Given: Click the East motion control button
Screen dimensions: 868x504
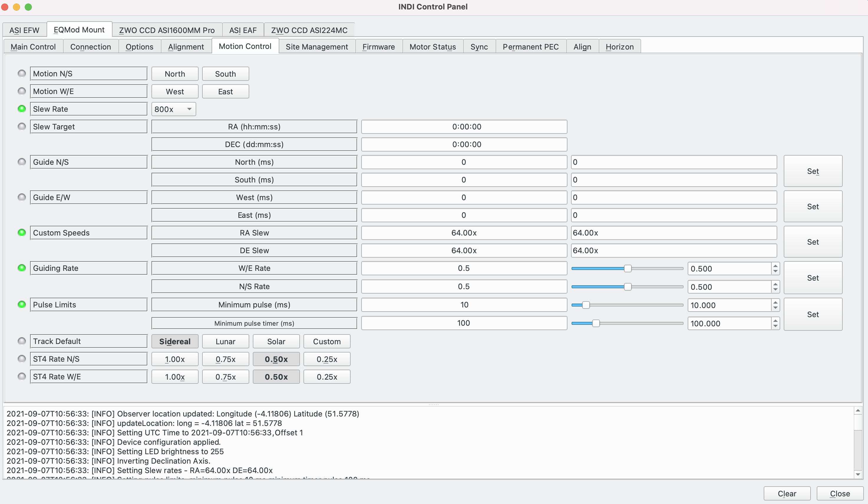Looking at the screenshot, I should click(225, 91).
